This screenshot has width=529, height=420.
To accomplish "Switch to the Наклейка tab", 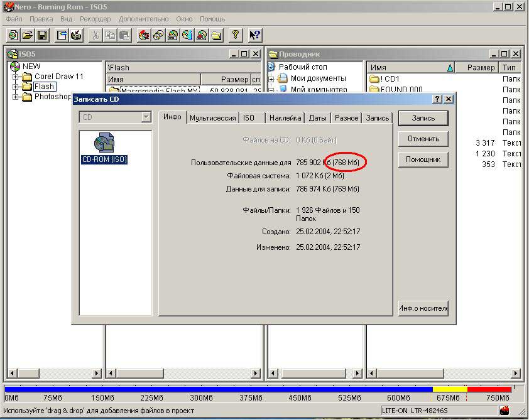I will coord(285,118).
